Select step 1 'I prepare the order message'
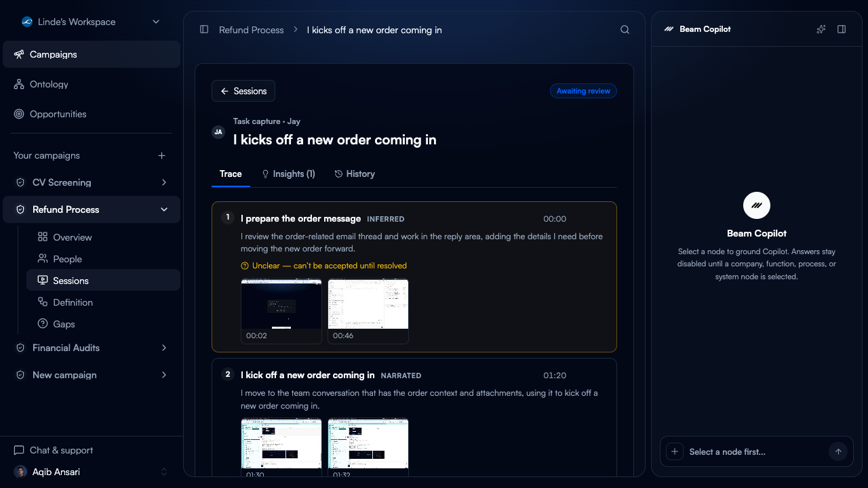Screen dimensions: 868x488 414,277
